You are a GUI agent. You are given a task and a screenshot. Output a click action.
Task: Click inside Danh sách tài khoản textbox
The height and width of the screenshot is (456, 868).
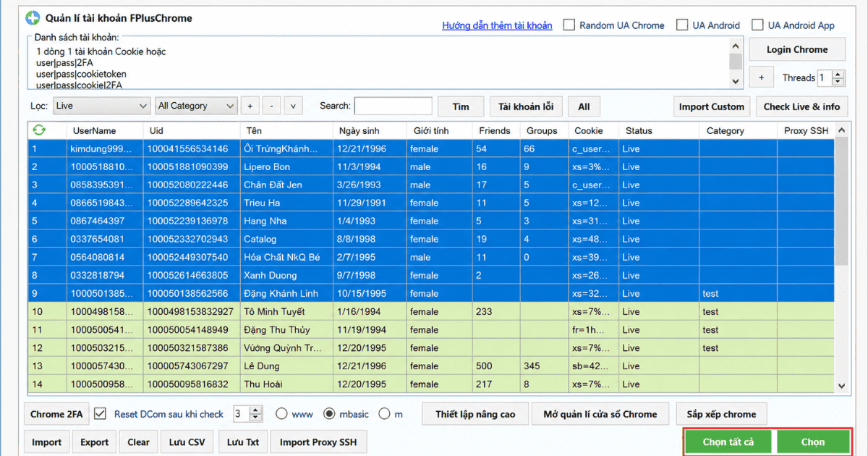(378, 65)
